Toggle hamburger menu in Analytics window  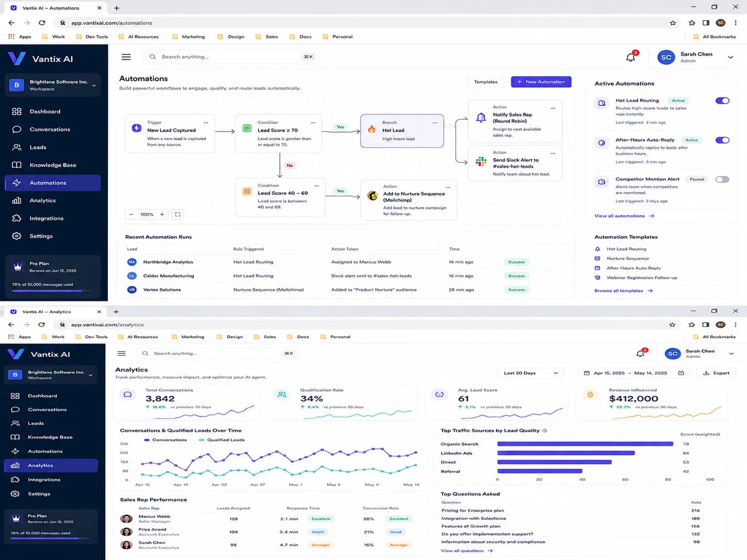[122, 353]
